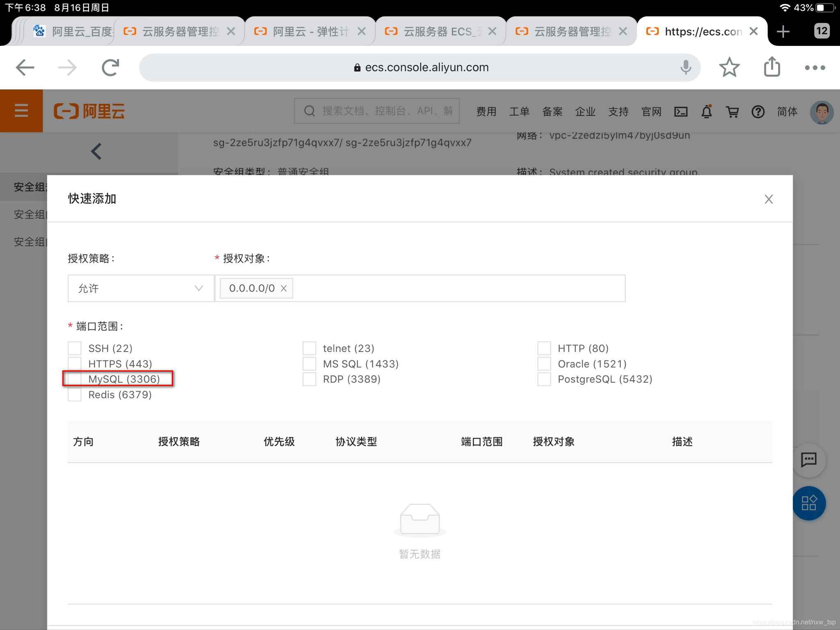
Task: Click the 端口范围 column header
Action: [482, 442]
